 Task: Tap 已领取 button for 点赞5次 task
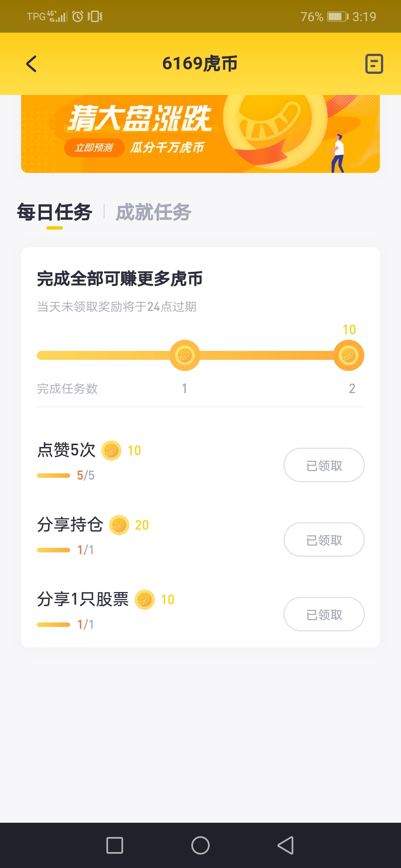(324, 465)
